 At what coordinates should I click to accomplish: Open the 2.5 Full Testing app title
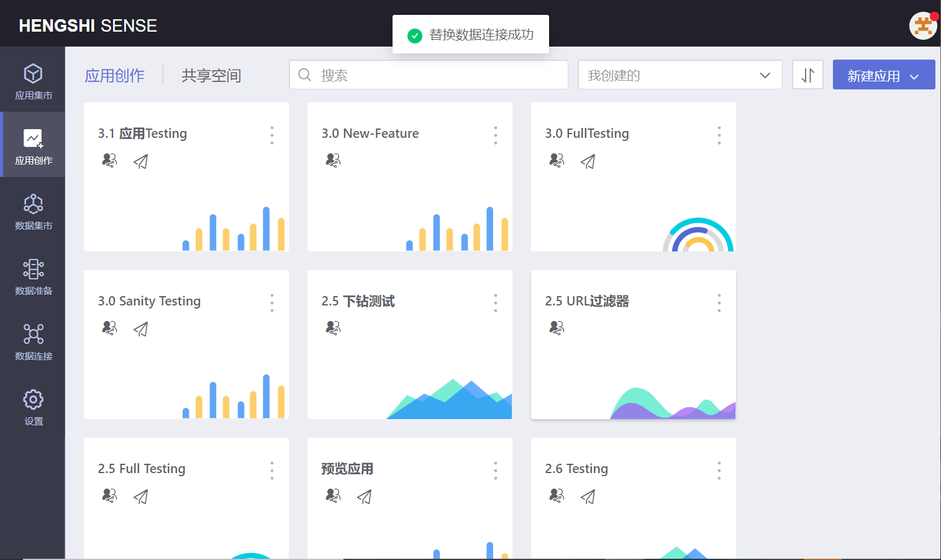coord(142,469)
